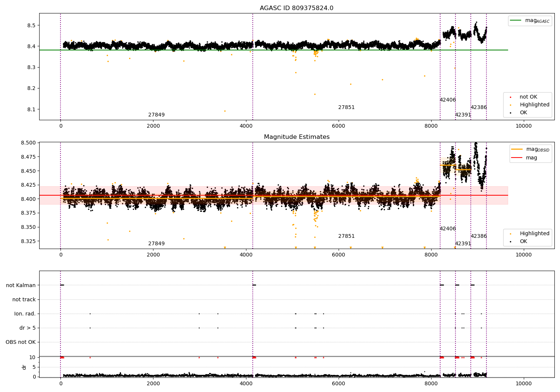
Task: Click the 2000 x-tick of the top plot
Action: 153,126
